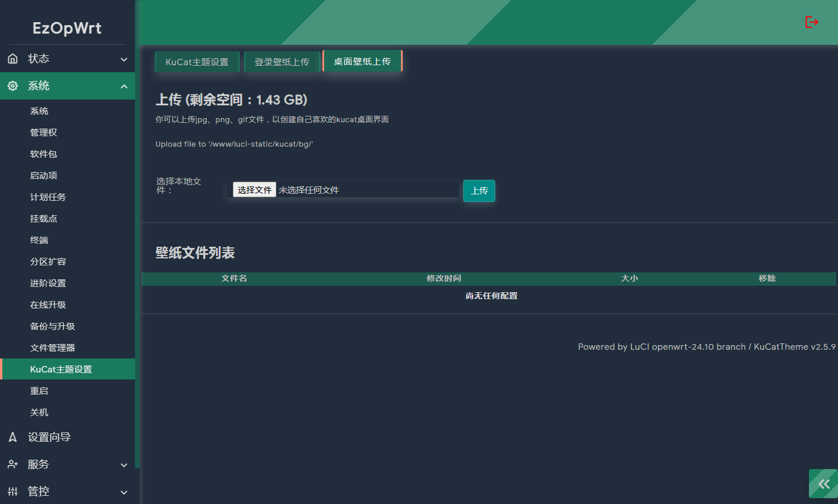Open 软件包 in the sidebar
The image size is (838, 504).
point(44,154)
